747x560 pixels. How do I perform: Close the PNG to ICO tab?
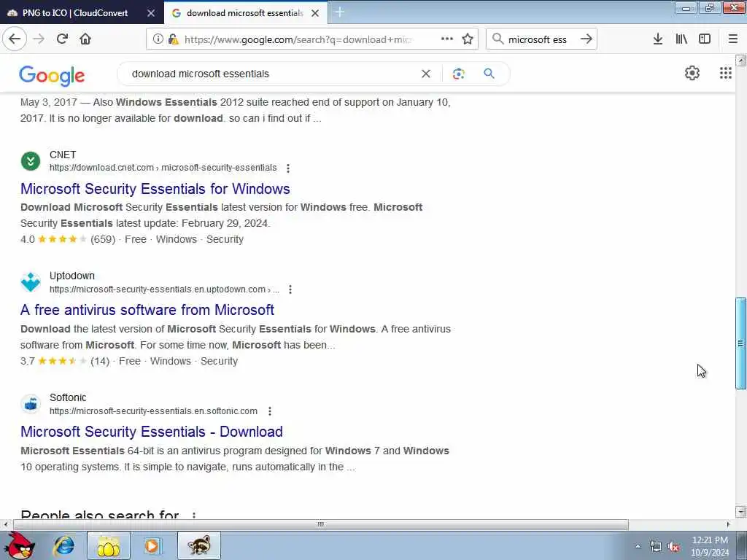(x=150, y=13)
